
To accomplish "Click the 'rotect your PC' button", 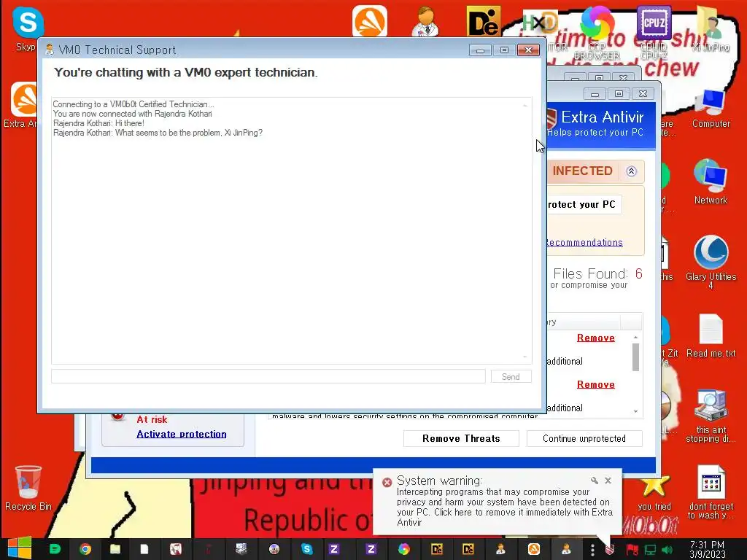I will [x=584, y=204].
